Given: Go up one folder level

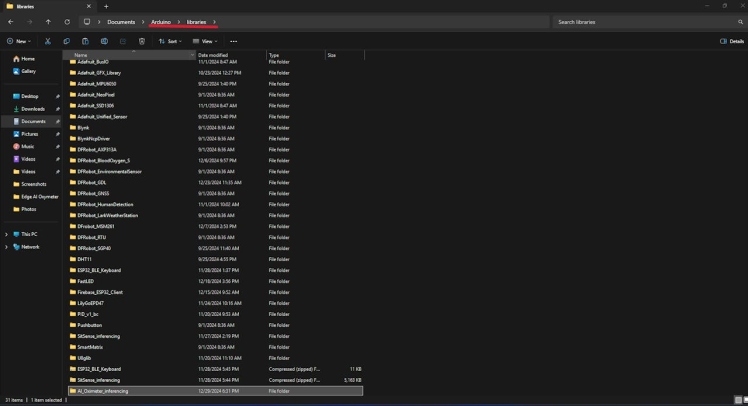Looking at the screenshot, I should point(48,21).
